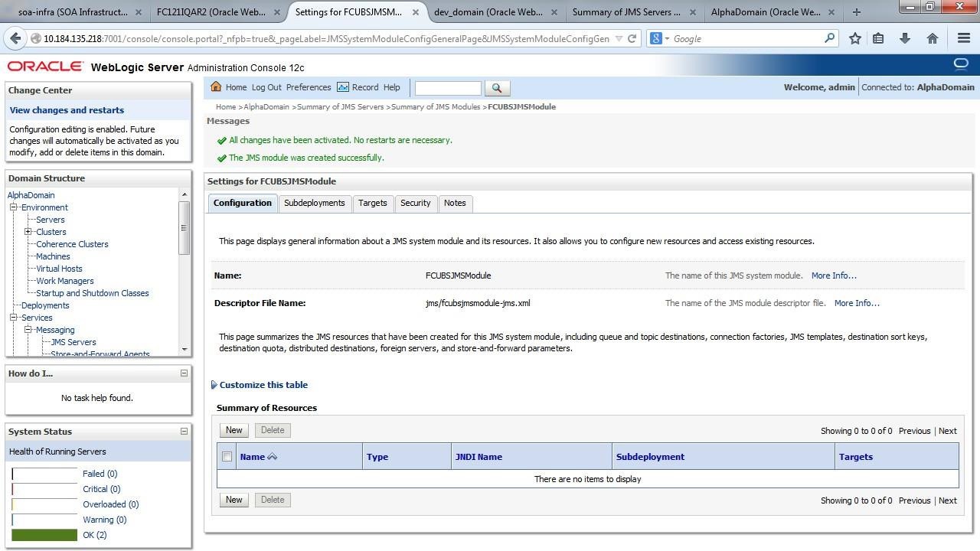Image resolution: width=980 pixels, height=551 pixels.
Task: Collapse the Services tree node
Action: point(13,318)
